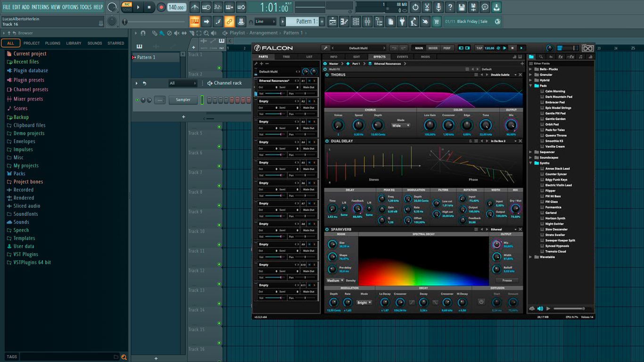Click the Sampler channel button

[183, 100]
